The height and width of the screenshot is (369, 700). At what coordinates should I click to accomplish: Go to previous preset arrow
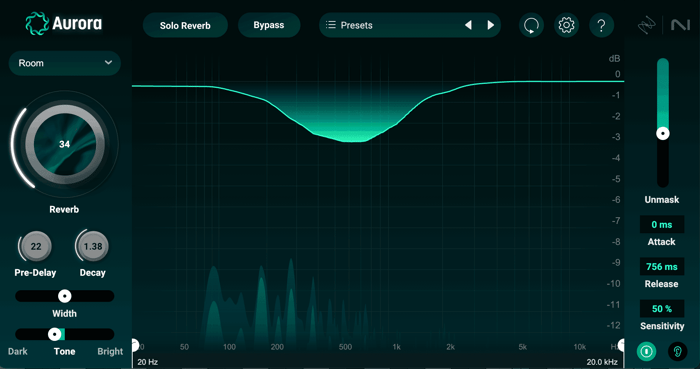click(468, 25)
